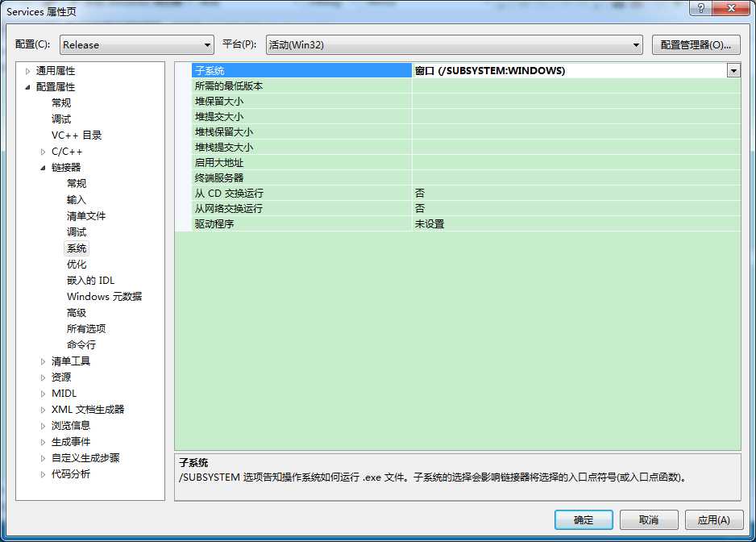Expand the MIDL tree node

[x=44, y=394]
